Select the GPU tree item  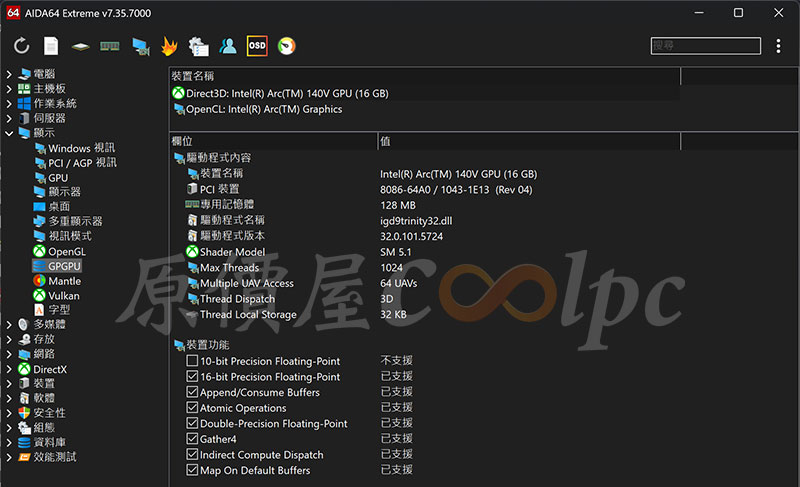click(x=51, y=178)
